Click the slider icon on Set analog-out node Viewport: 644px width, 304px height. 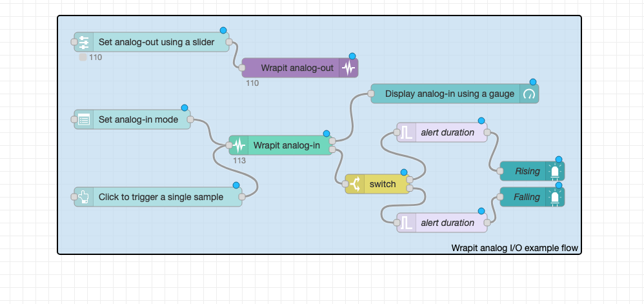coord(84,43)
